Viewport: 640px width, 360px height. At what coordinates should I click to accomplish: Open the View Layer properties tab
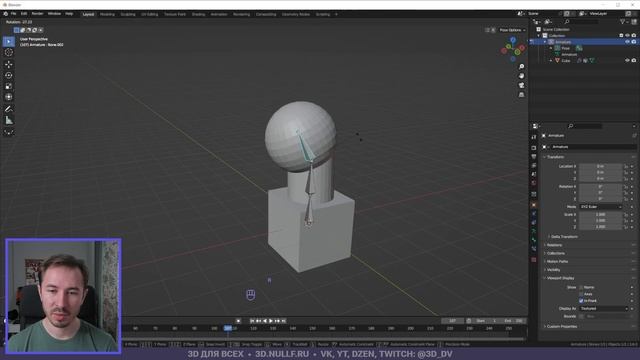click(533, 166)
